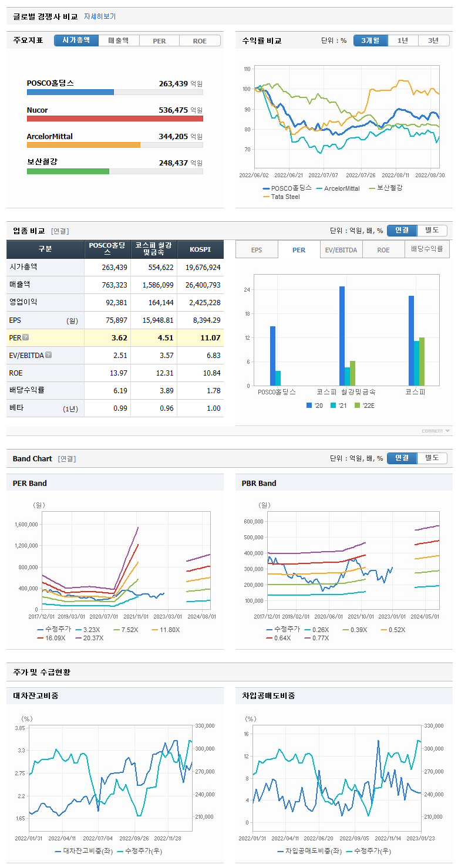Toggle the '21 legend in PER bar chart
The height and width of the screenshot is (868, 458).
pos(338,406)
